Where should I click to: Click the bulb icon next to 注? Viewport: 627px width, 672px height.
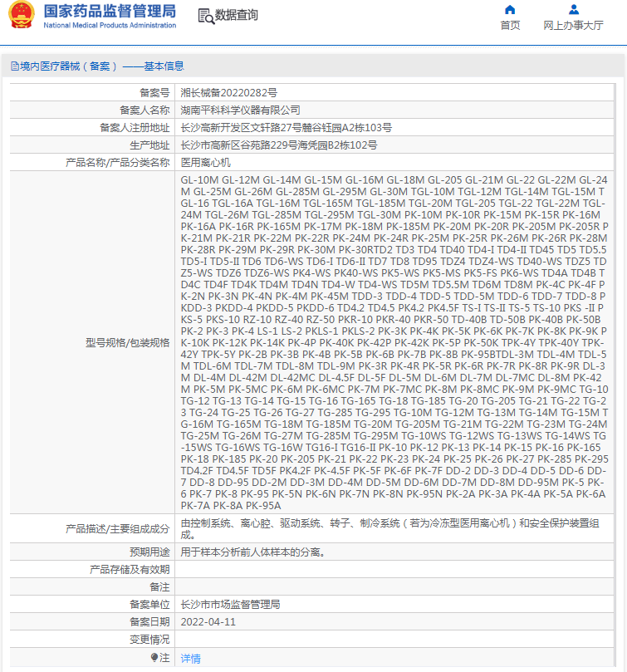click(x=154, y=658)
